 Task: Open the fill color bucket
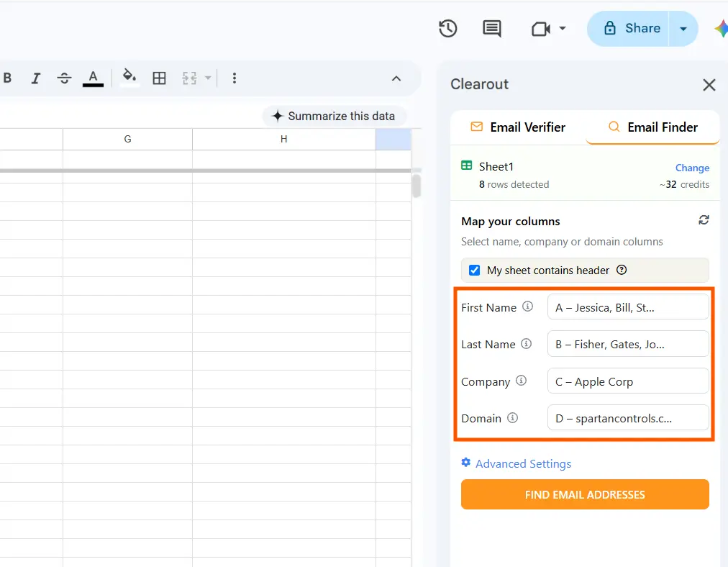129,77
